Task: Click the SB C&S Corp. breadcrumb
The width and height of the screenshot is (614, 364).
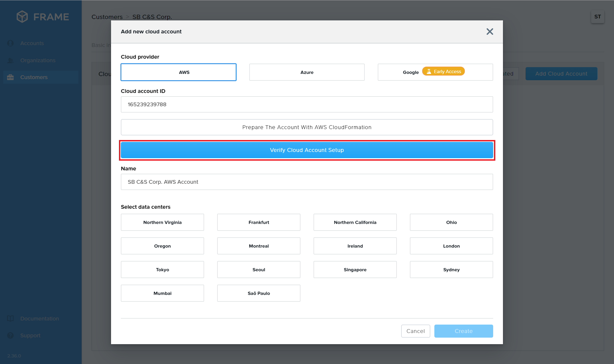Action: tap(152, 17)
